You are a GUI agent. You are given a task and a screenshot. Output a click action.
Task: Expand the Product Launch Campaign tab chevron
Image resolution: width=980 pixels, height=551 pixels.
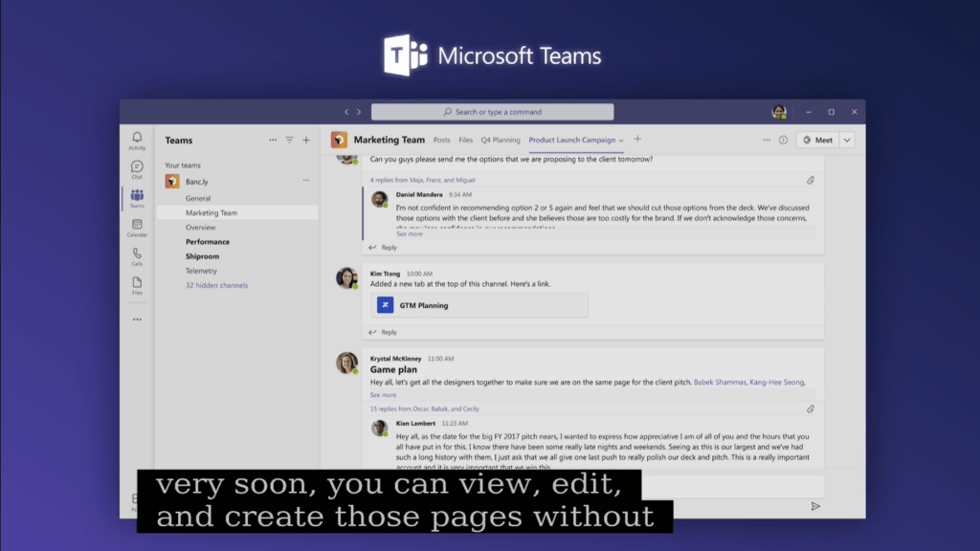621,141
